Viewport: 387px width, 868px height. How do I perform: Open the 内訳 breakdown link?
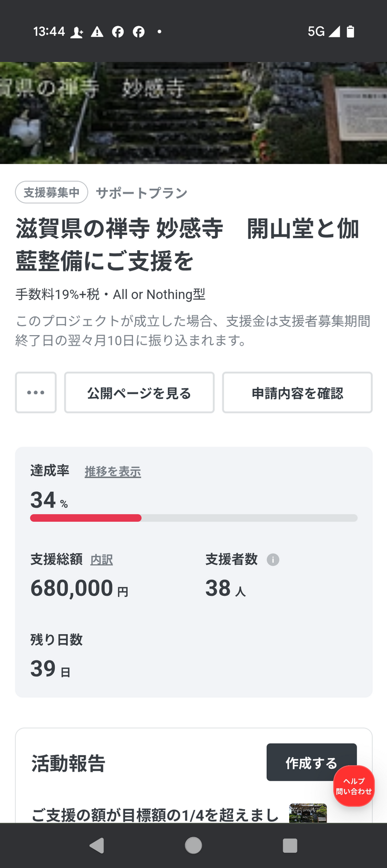pyautogui.click(x=101, y=560)
